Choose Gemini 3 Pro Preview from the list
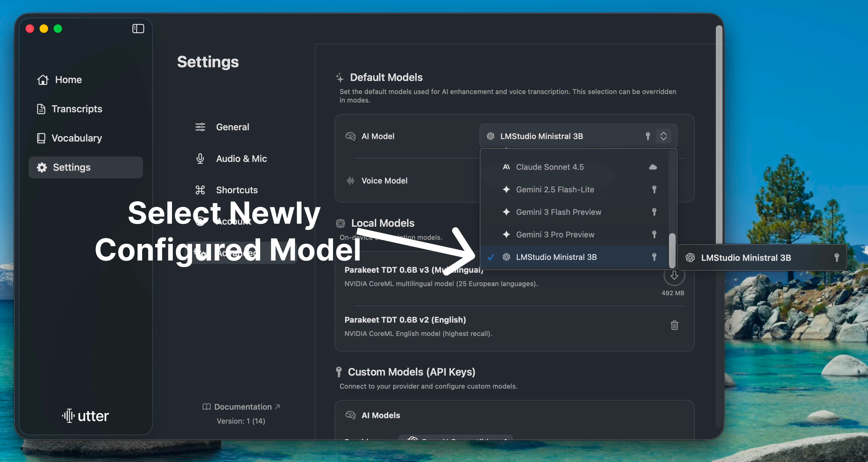Viewport: 868px width, 462px height. tap(555, 235)
